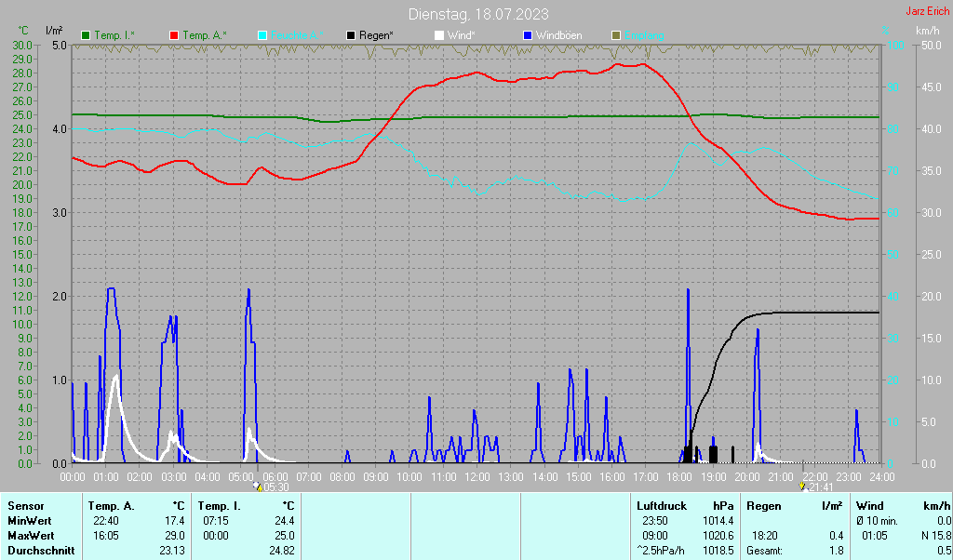The width and height of the screenshot is (953, 560).
Task: Click the "Sensor" table header
Action: pos(26,506)
